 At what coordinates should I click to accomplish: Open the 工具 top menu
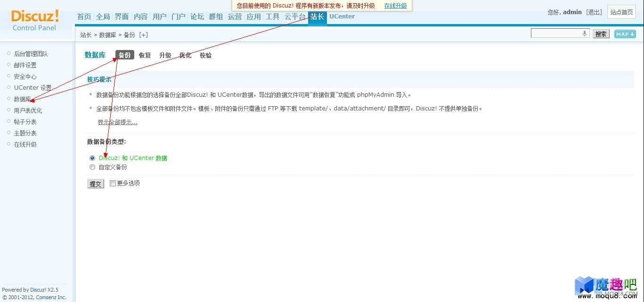[273, 17]
